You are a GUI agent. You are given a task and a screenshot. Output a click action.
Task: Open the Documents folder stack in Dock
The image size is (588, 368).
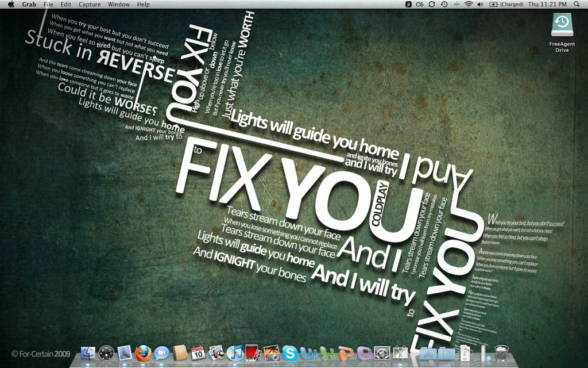click(446, 354)
